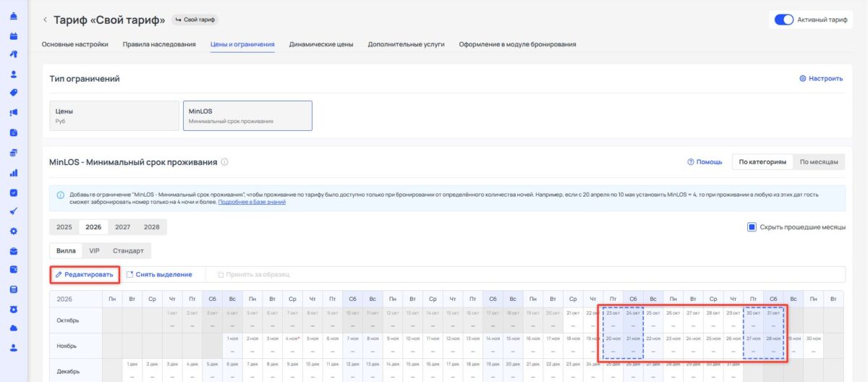Click the 31 окт calendar cell

point(773,320)
